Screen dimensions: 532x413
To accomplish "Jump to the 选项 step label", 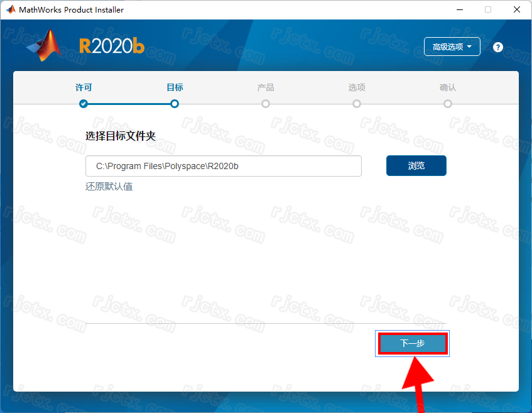I will coord(357,88).
